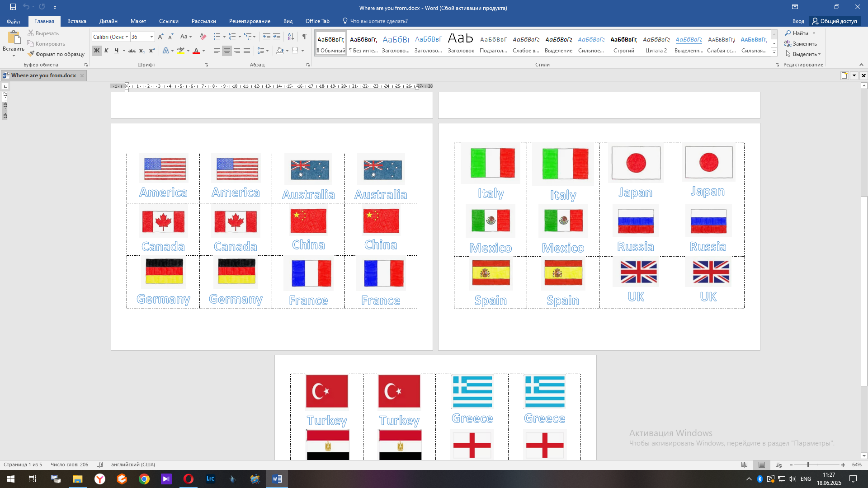868x488 pixels.
Task: Click the Format Painter brush icon
Action: tap(31, 54)
